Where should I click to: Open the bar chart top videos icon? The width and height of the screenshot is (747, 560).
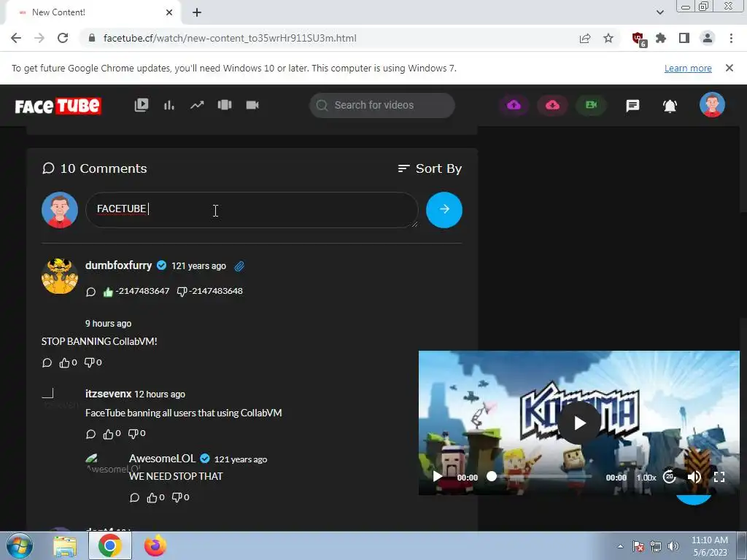[x=169, y=105]
